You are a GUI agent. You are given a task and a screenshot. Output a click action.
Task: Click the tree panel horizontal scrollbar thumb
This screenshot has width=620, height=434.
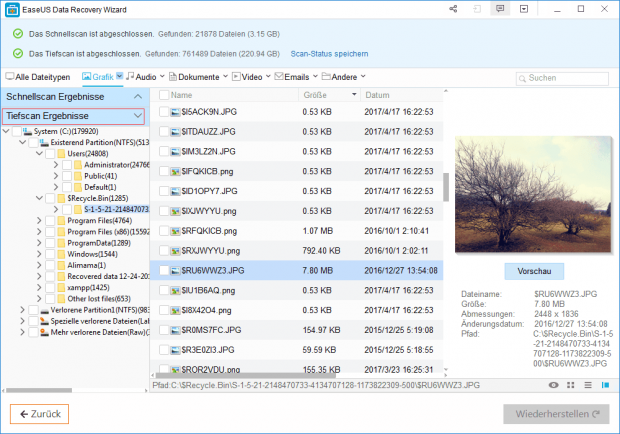point(39,391)
